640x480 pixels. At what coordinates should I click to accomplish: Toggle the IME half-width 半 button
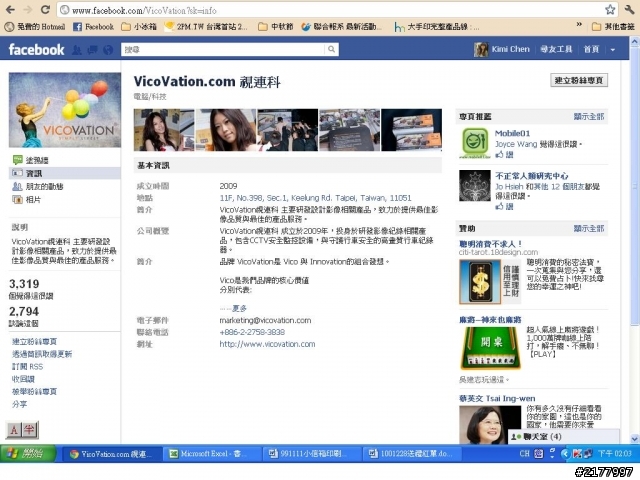(x=29, y=430)
